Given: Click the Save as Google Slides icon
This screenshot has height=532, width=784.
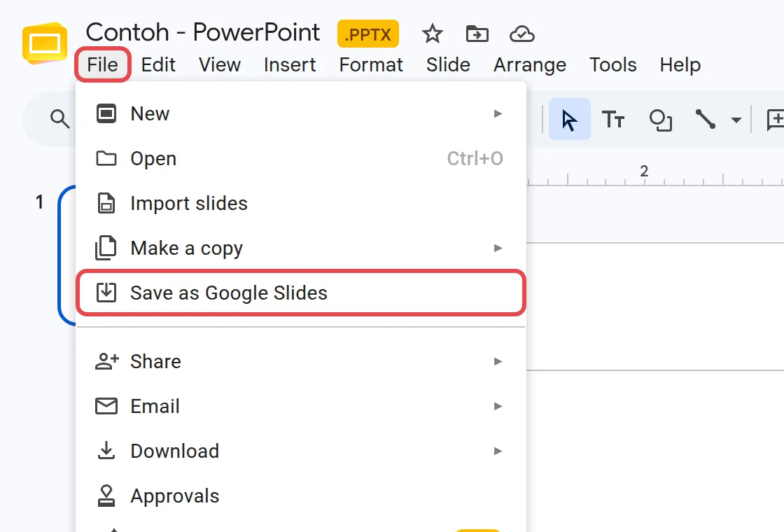Looking at the screenshot, I should pos(106,293).
